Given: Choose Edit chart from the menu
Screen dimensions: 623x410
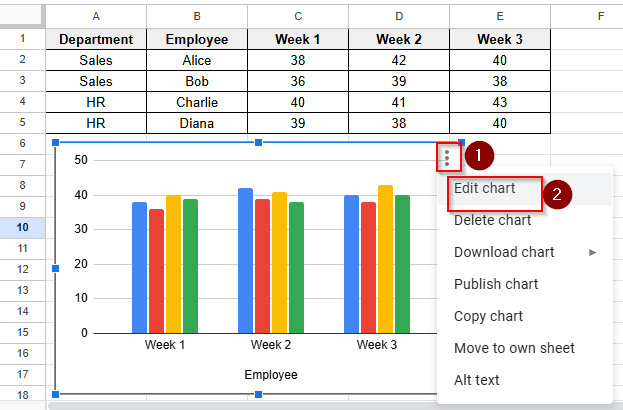Looking at the screenshot, I should (525, 188).
